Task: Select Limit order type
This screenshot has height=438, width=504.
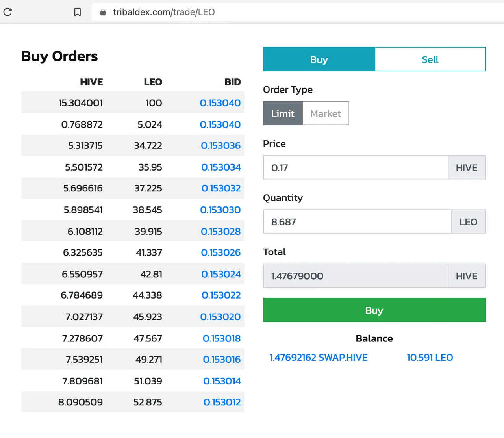Action: pos(283,113)
